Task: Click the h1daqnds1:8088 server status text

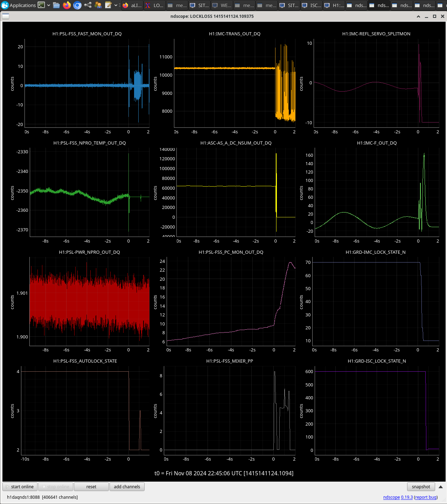Action: pyautogui.click(x=42, y=497)
